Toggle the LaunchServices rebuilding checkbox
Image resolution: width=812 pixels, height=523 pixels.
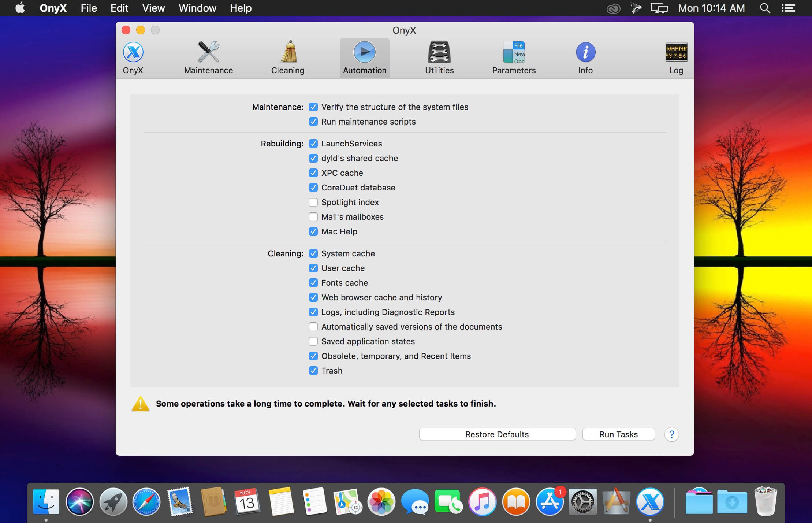pos(313,144)
